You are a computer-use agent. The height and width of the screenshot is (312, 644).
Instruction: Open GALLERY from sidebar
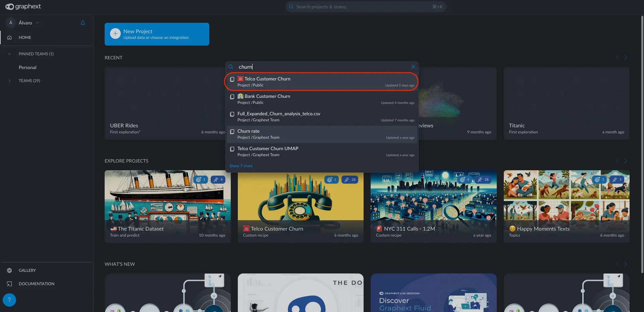[27, 270]
